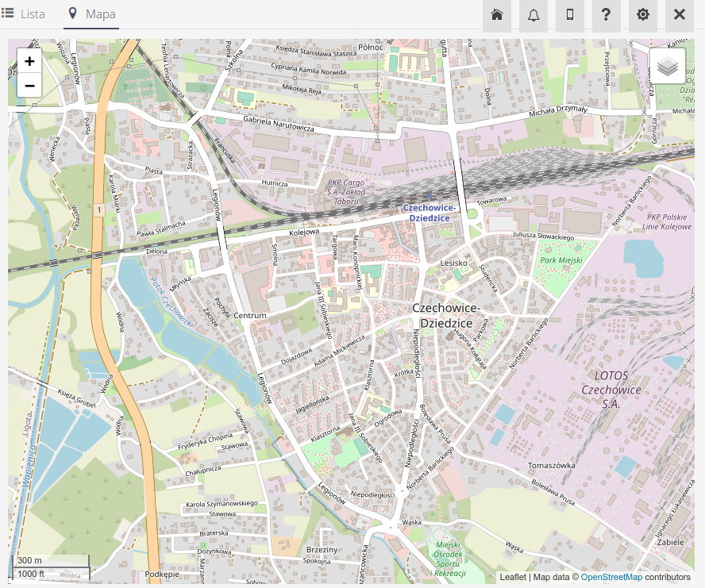Open the Leaflet attribution link
The image size is (705, 588).
[513, 577]
